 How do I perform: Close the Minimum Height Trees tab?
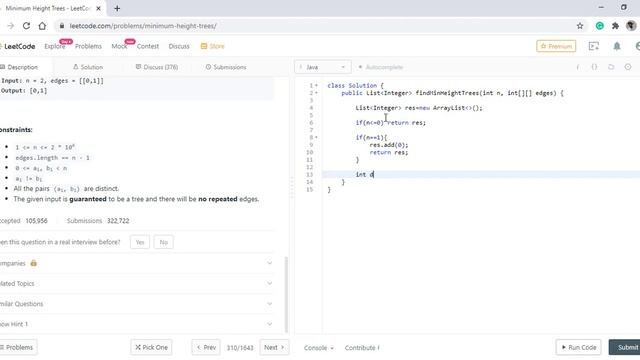coord(98,8)
